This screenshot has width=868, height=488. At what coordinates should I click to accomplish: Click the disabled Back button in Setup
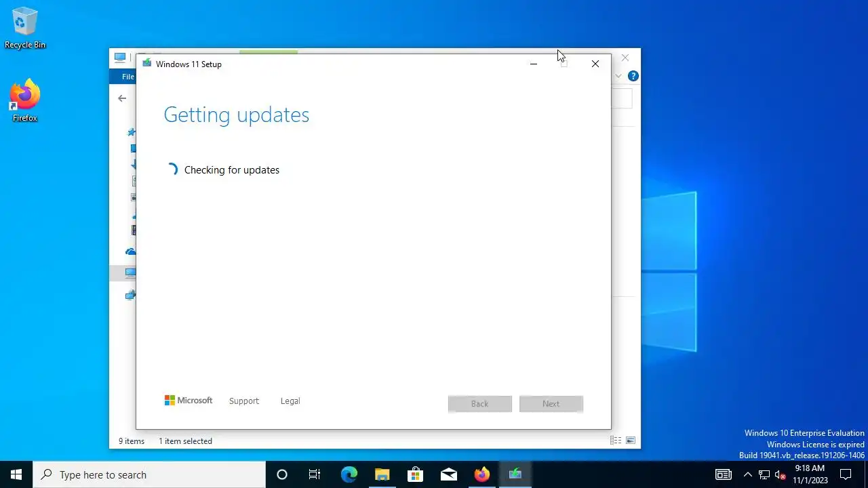[x=480, y=404]
